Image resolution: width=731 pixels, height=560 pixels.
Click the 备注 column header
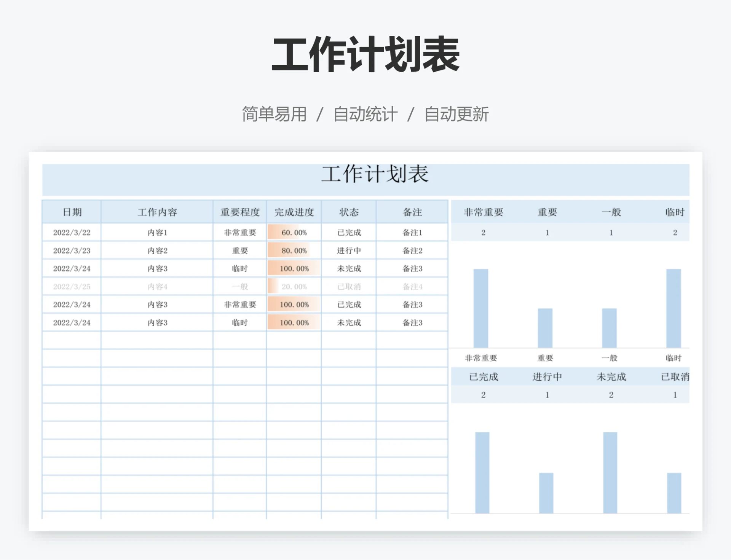[411, 212]
